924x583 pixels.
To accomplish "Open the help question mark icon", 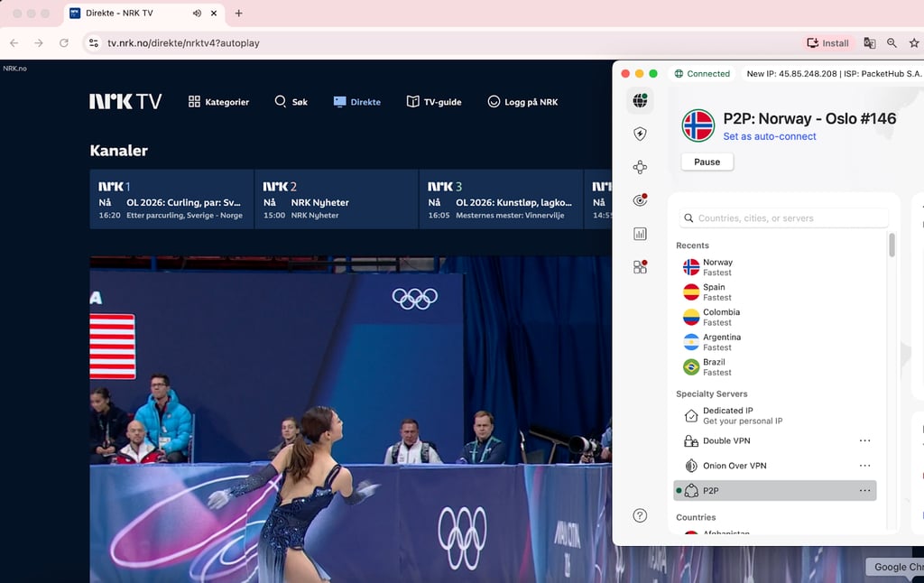I will 640,516.
